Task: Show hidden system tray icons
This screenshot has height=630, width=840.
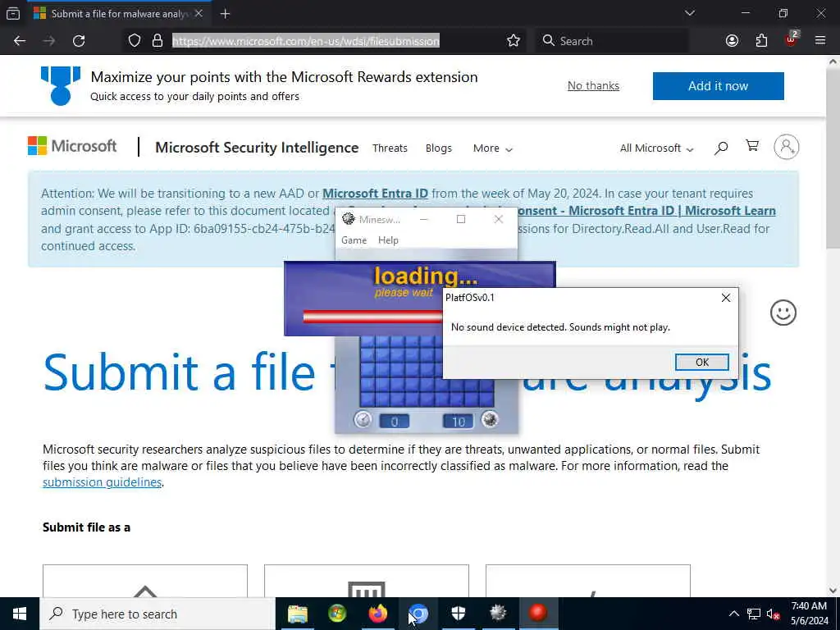Action: tap(734, 614)
